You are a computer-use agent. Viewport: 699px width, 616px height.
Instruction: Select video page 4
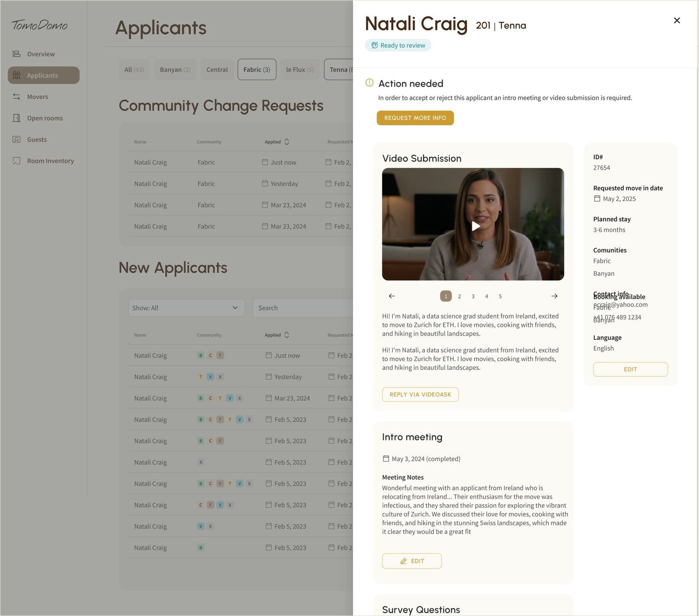click(x=486, y=296)
